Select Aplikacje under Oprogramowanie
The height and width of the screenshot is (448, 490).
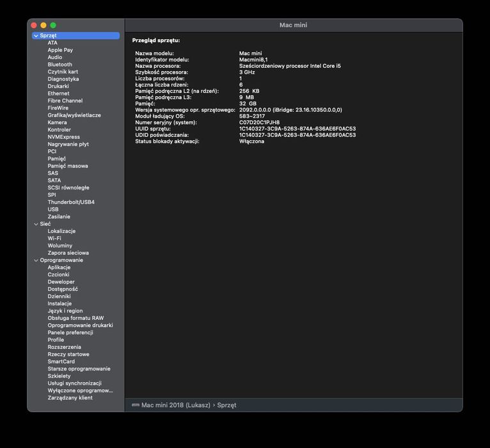pyautogui.click(x=59, y=268)
